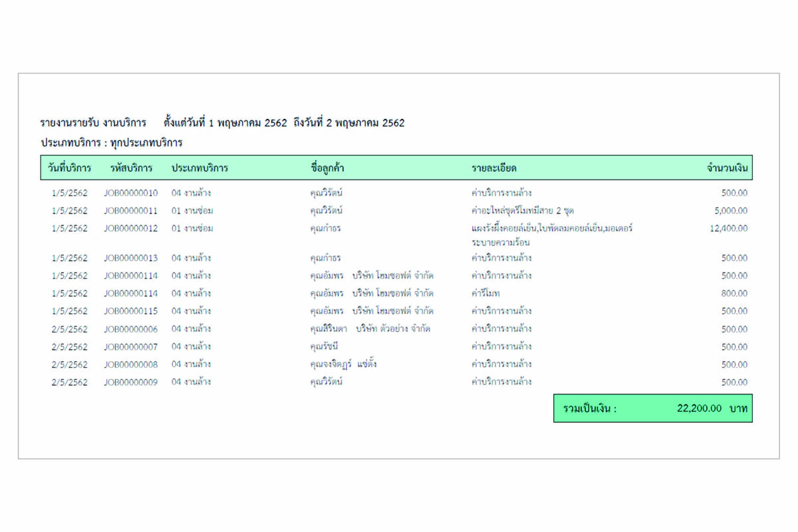Screen dimensions: 798x532
Task: Click the 5,000.00 amount cell
Action: click(731, 211)
